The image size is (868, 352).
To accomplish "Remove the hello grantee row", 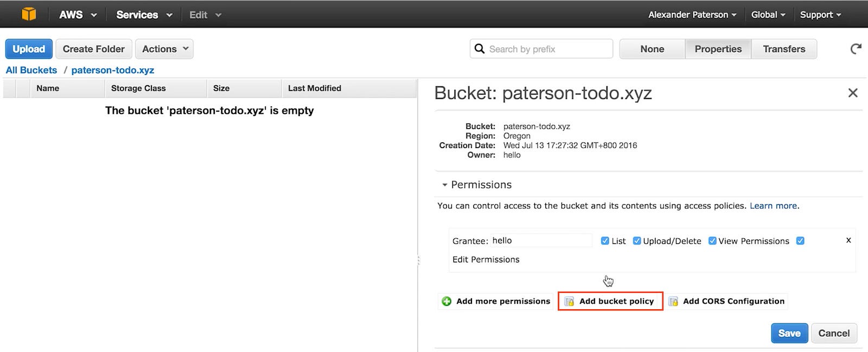I will (848, 240).
